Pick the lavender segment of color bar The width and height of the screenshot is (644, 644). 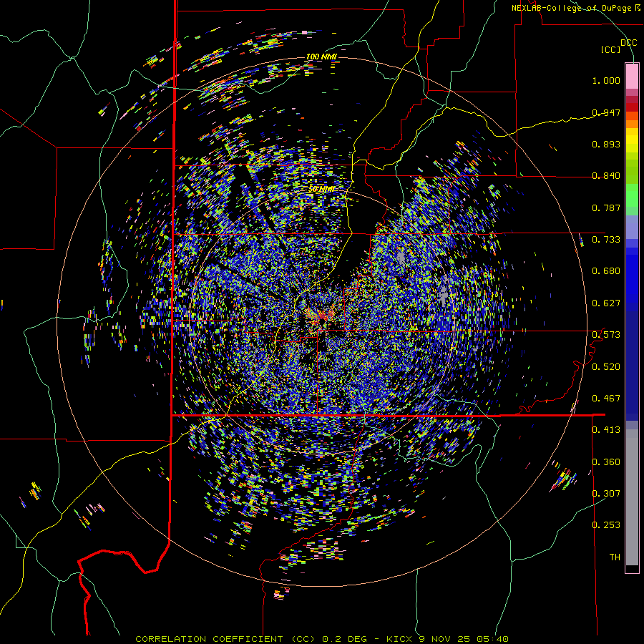coord(632,227)
